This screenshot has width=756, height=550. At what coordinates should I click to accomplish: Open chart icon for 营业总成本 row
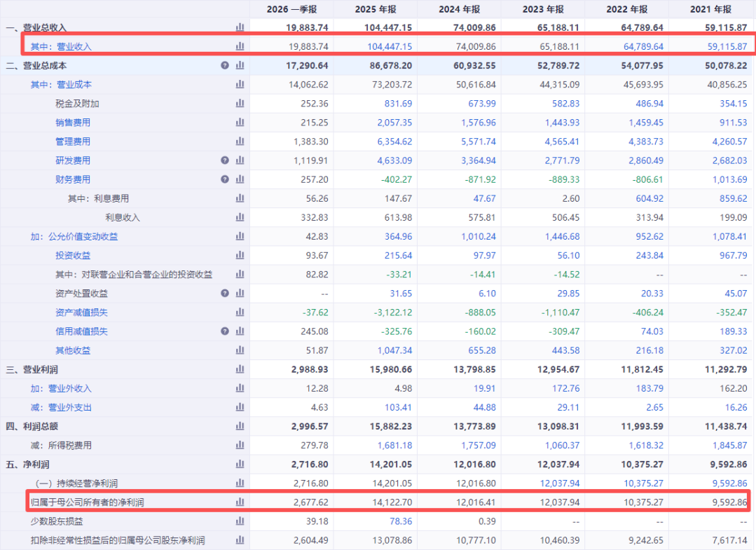[x=240, y=66]
